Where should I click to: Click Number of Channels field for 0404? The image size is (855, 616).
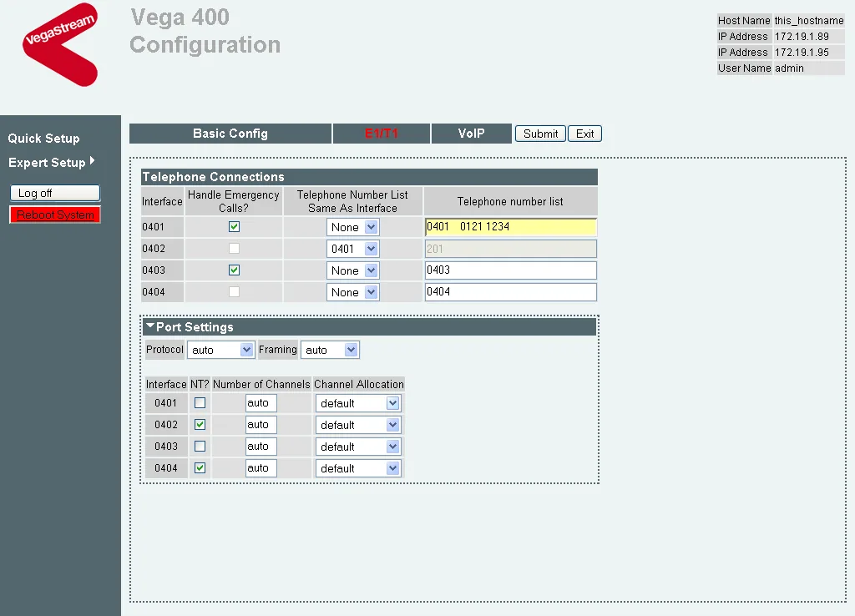tap(261, 468)
